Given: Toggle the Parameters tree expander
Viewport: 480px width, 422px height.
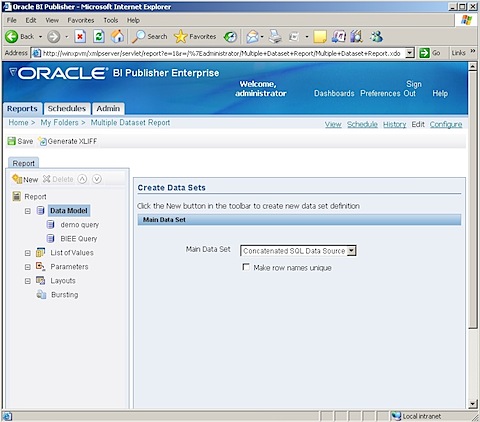Looking at the screenshot, I should pyautogui.click(x=28, y=267).
